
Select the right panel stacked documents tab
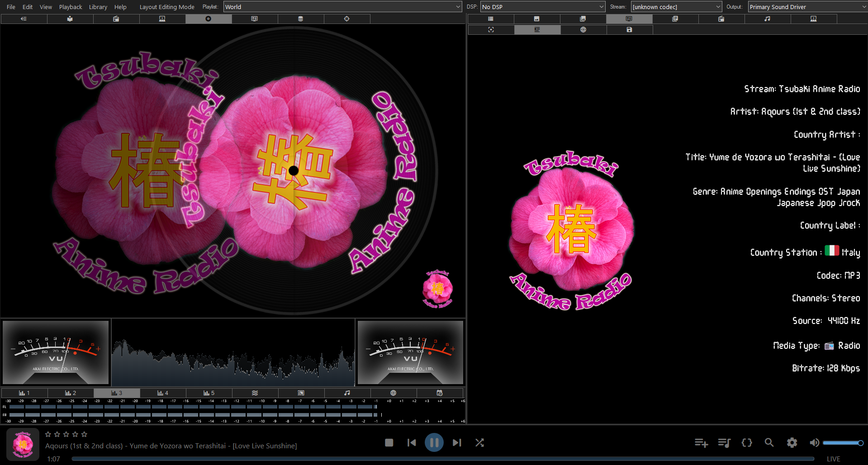pos(675,19)
